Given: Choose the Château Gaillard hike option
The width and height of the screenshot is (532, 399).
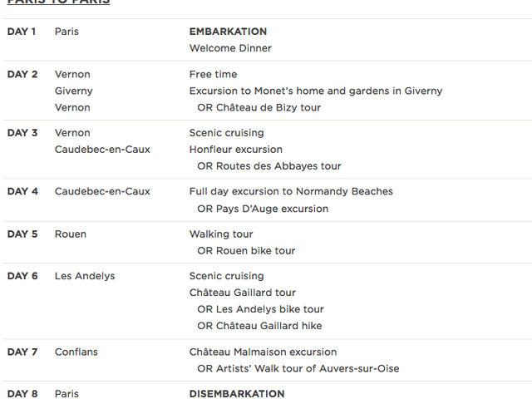Looking at the screenshot, I should click(259, 326).
